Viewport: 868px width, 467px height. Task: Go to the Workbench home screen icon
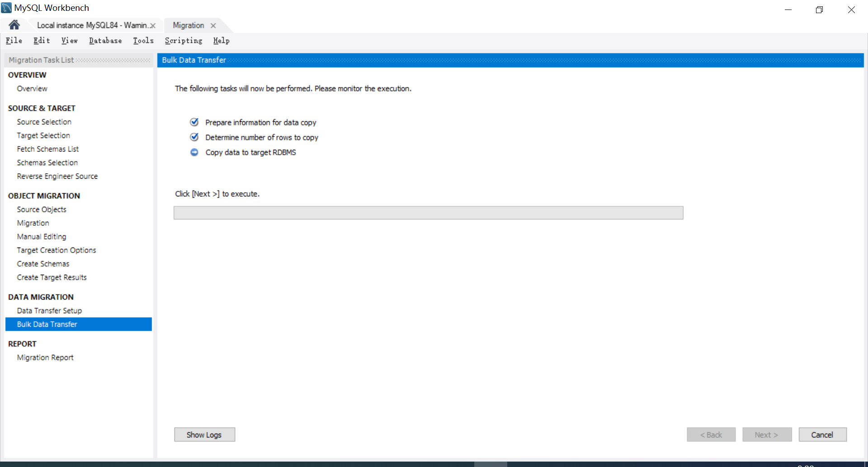[x=14, y=25]
